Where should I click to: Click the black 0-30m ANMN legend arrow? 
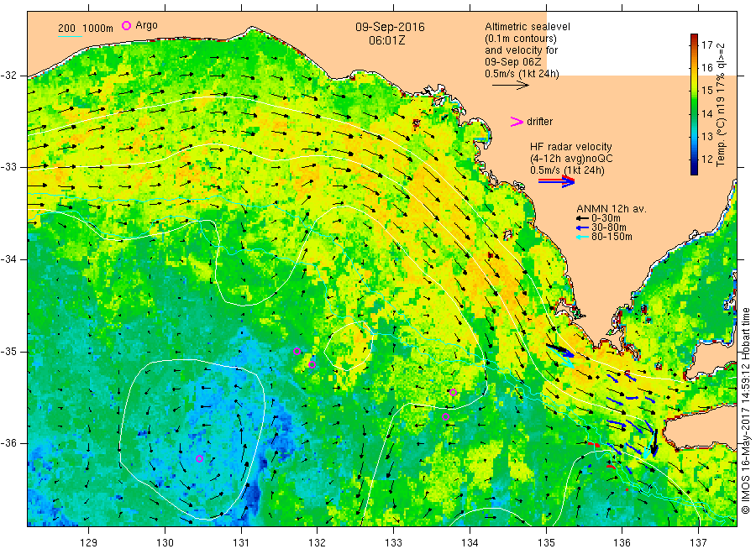point(582,218)
